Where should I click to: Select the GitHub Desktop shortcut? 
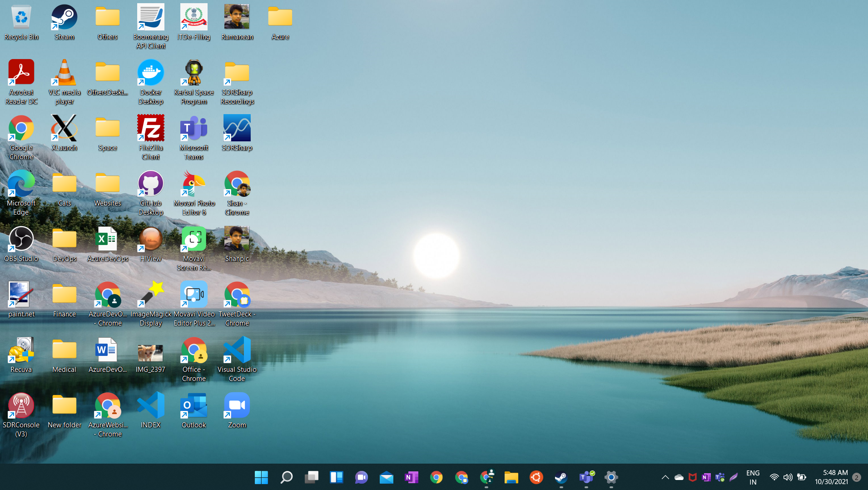click(151, 193)
